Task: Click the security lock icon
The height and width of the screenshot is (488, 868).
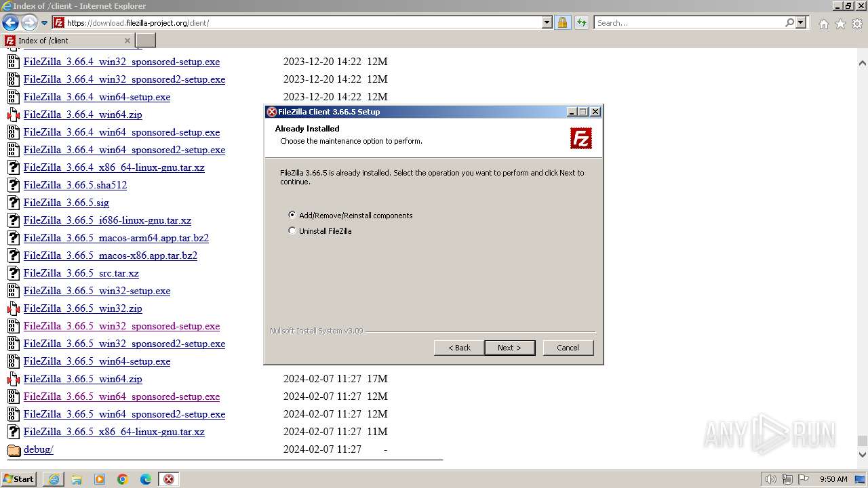Action: [562, 22]
